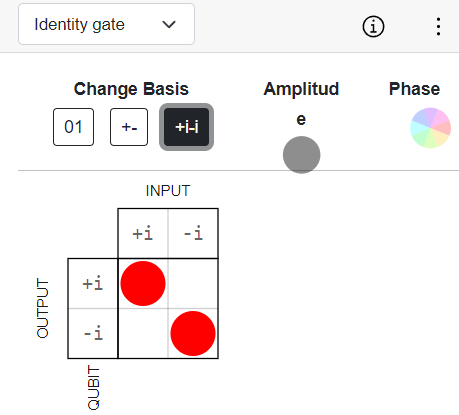Open the info circle icon
459x415 pixels.
(x=373, y=26)
